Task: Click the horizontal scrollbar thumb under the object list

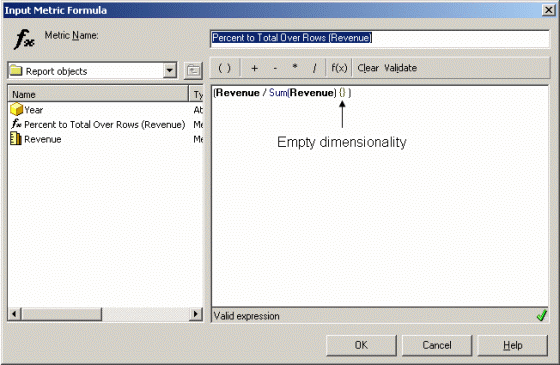Action: (61, 314)
